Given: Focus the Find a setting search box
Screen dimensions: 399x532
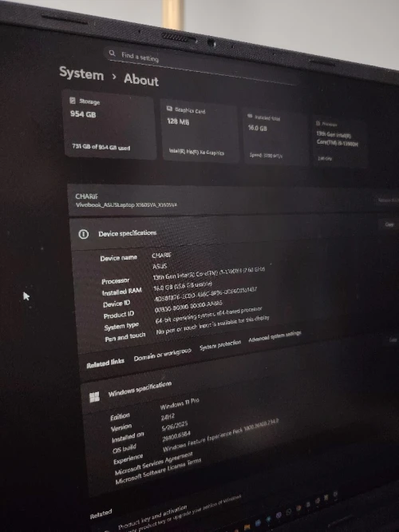Looking at the screenshot, I should click(202, 65).
